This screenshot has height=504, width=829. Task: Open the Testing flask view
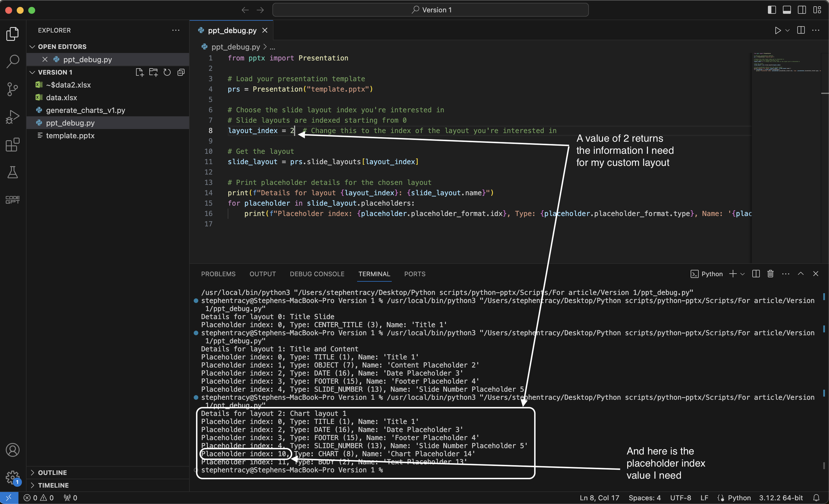pos(13,173)
